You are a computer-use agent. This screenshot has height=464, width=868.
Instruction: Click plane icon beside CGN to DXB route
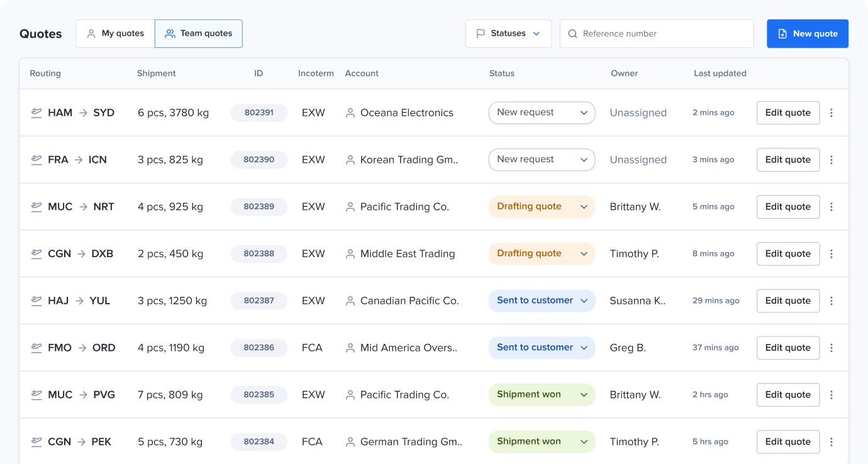point(36,254)
